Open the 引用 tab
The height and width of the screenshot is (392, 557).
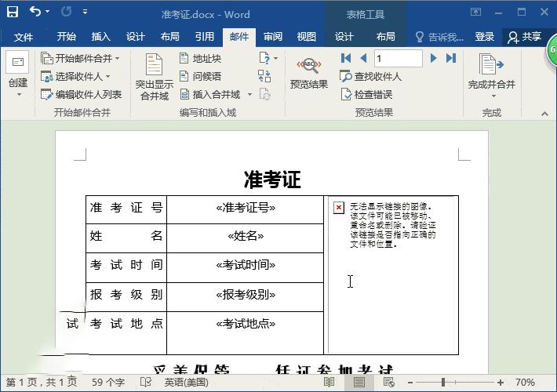click(205, 37)
